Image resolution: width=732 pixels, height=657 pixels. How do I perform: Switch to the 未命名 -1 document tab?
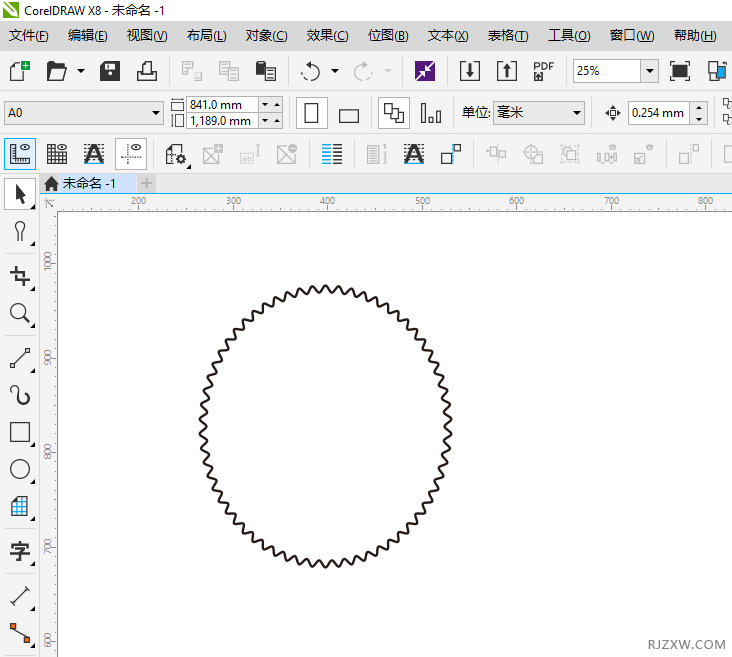tap(88, 183)
